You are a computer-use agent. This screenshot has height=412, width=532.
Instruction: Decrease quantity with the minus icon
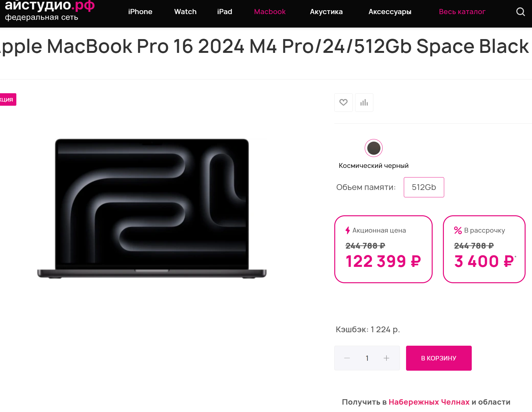click(347, 358)
